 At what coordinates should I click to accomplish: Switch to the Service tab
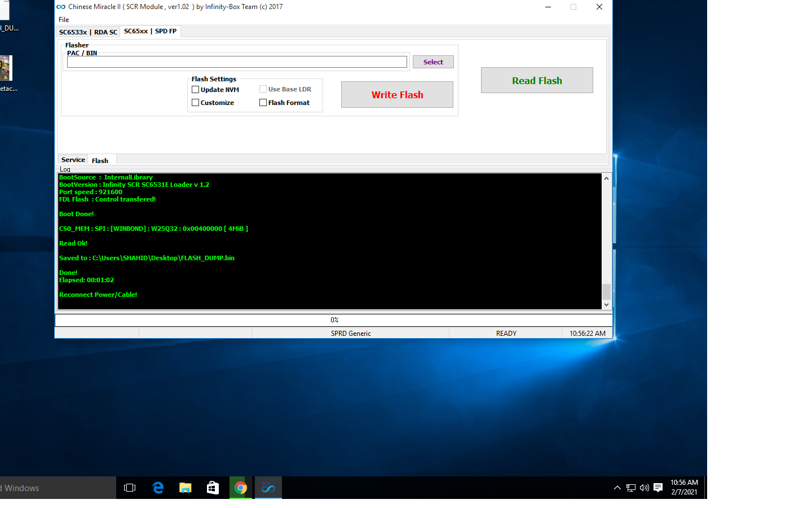pyautogui.click(x=73, y=160)
